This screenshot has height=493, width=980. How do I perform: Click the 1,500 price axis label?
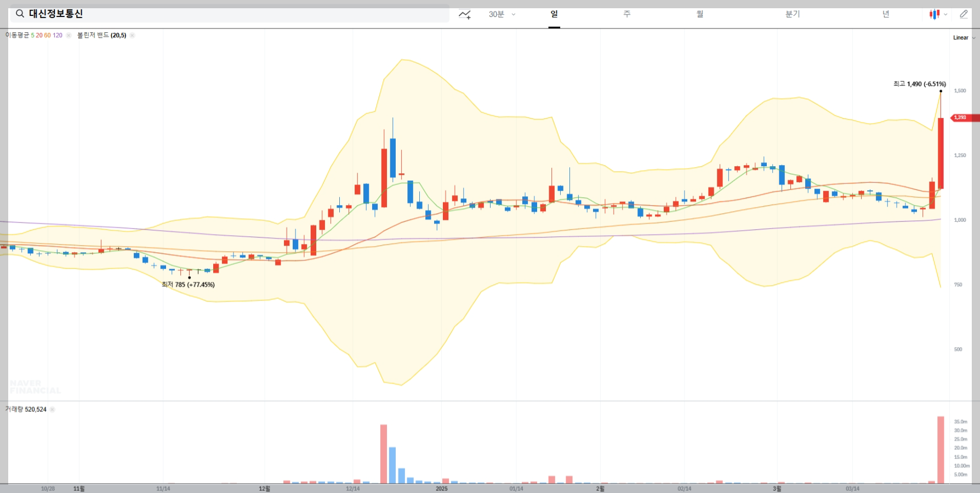pos(960,90)
